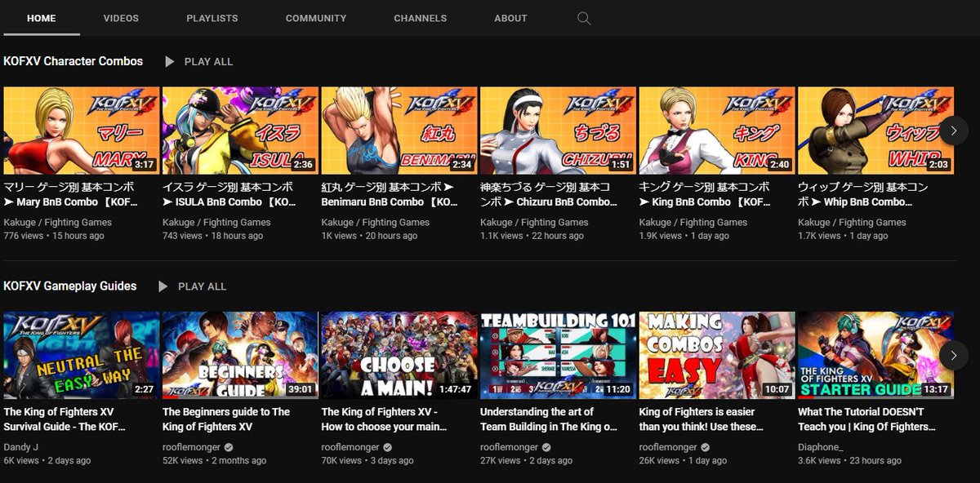
Task: Click the 1:47:47 duration badge
Action: [455, 389]
